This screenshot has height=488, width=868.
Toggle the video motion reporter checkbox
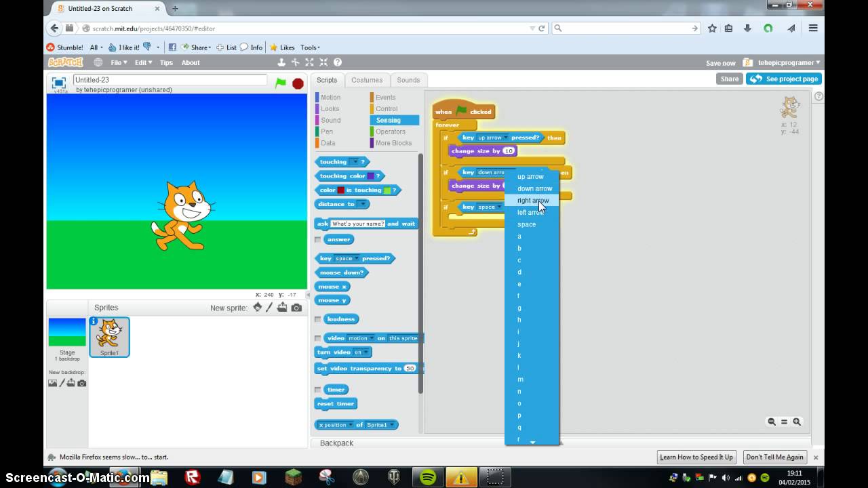(317, 338)
